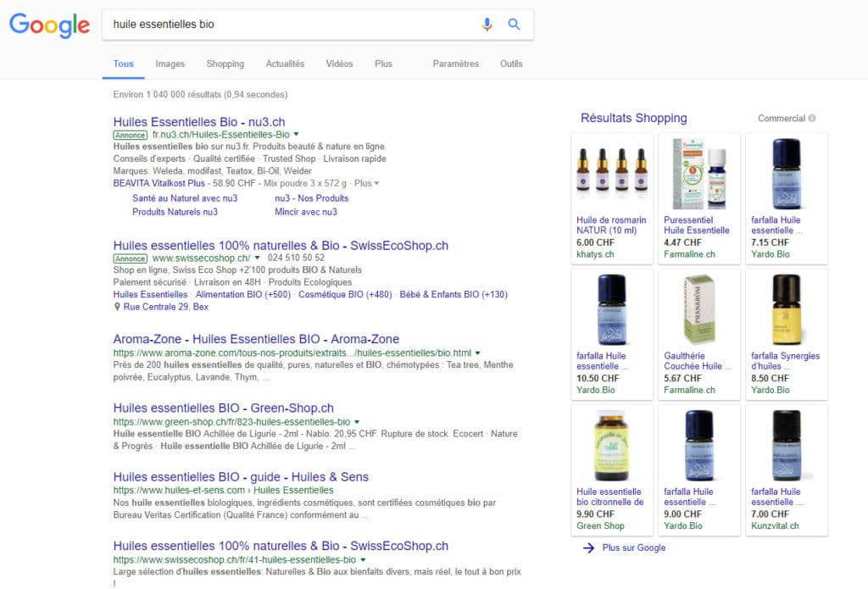This screenshot has height=589, width=868.
Task: Open the Huiles essentielles BIO - Green-Shop.ch result
Action: pyautogui.click(x=224, y=408)
